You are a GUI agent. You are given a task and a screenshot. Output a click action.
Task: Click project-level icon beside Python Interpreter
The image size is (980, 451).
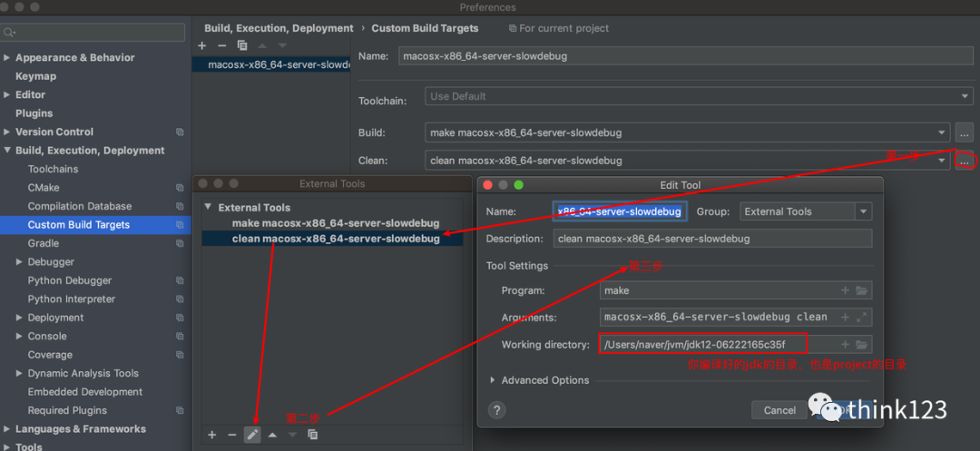(x=180, y=299)
